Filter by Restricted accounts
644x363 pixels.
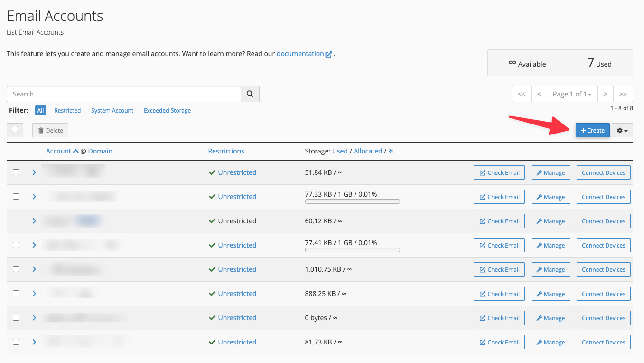[x=67, y=111]
